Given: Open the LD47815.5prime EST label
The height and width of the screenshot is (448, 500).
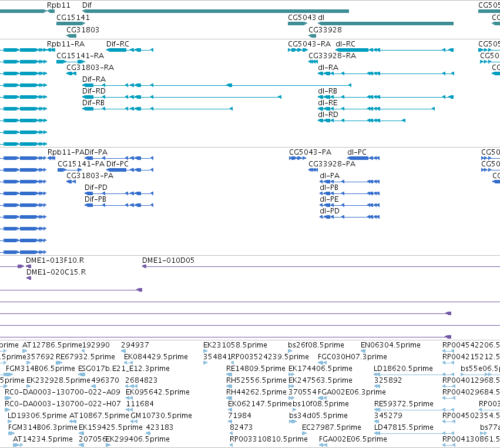Looking at the screenshot, I should pyautogui.click(x=404, y=427).
